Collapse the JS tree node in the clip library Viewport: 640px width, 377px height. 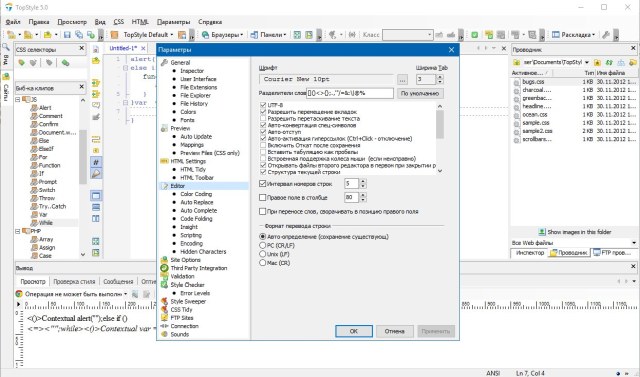tap(18, 100)
